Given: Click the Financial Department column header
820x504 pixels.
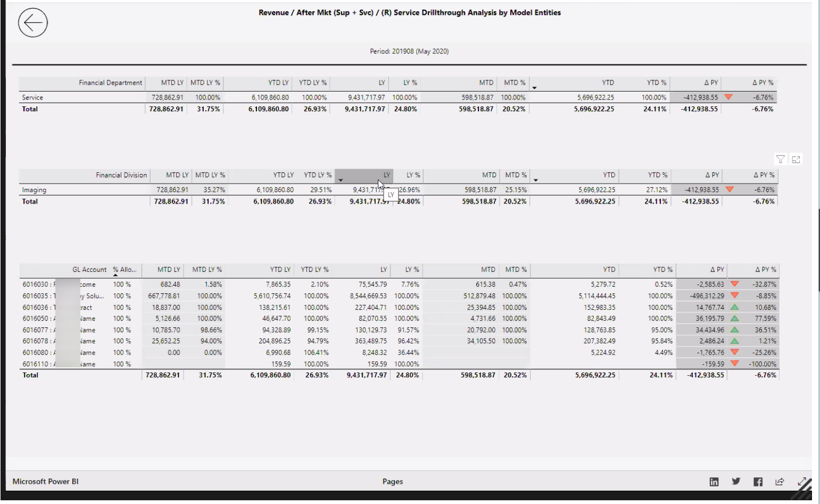Looking at the screenshot, I should [111, 82].
